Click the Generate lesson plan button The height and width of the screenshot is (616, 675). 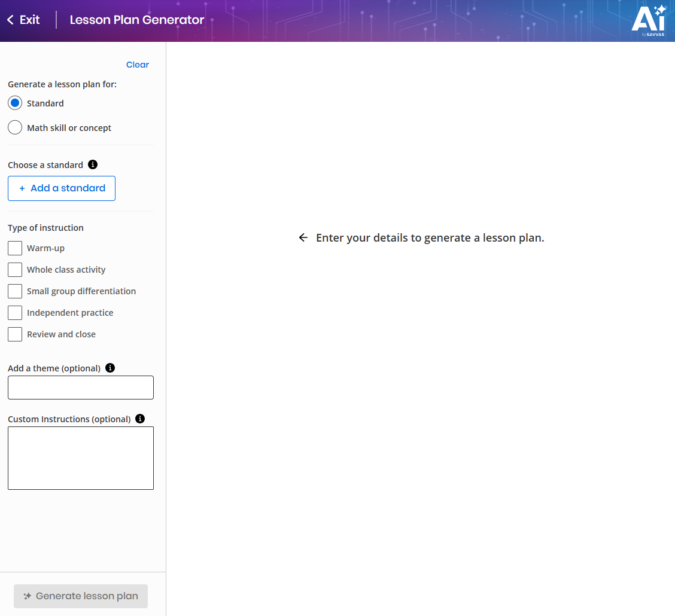[x=80, y=596]
